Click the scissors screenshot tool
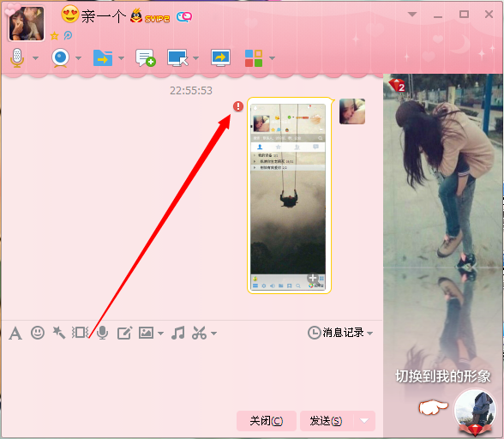This screenshot has height=439, width=504. 199,333
